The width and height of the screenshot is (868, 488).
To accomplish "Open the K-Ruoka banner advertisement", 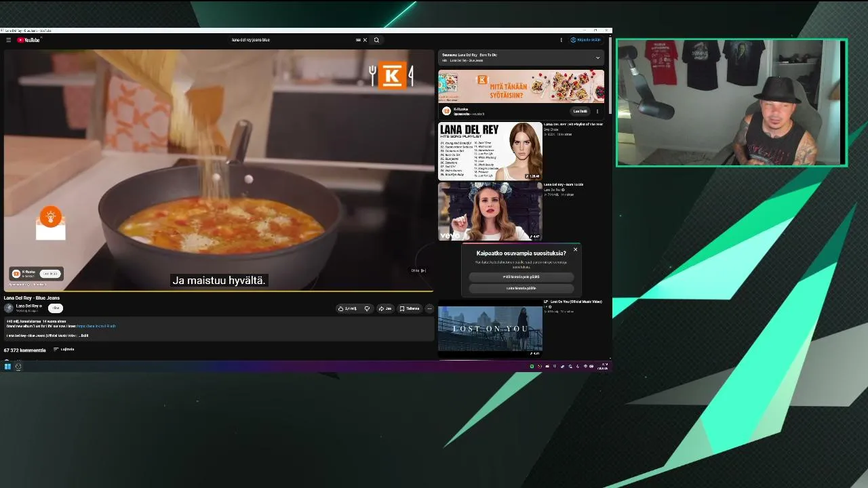I will click(x=521, y=86).
